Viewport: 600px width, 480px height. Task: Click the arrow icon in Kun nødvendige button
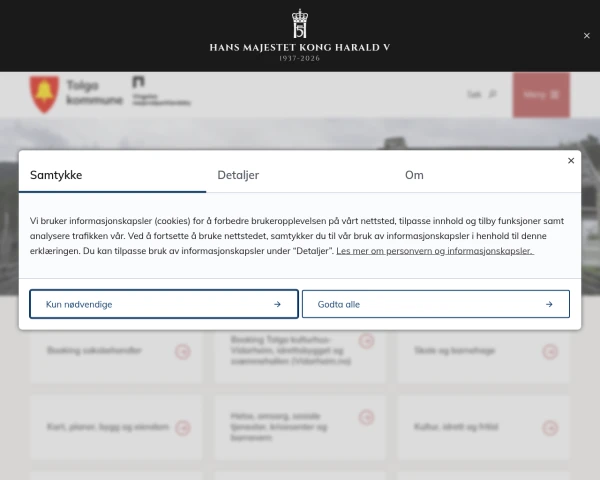(x=277, y=304)
